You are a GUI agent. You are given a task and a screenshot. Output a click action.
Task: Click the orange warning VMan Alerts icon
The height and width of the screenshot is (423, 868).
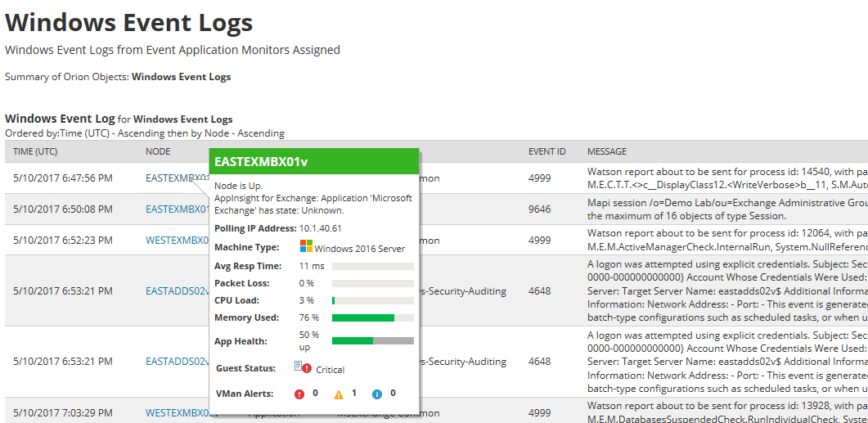click(x=339, y=394)
